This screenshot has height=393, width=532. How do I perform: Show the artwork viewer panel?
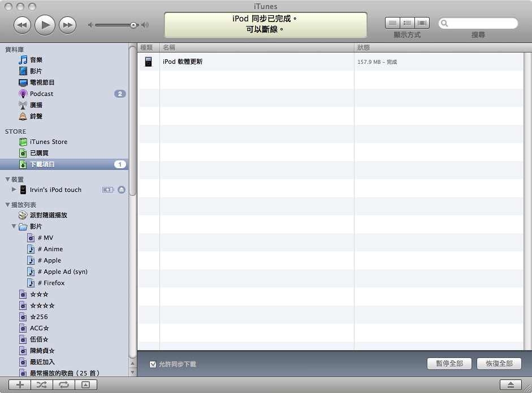pyautogui.click(x=85, y=385)
